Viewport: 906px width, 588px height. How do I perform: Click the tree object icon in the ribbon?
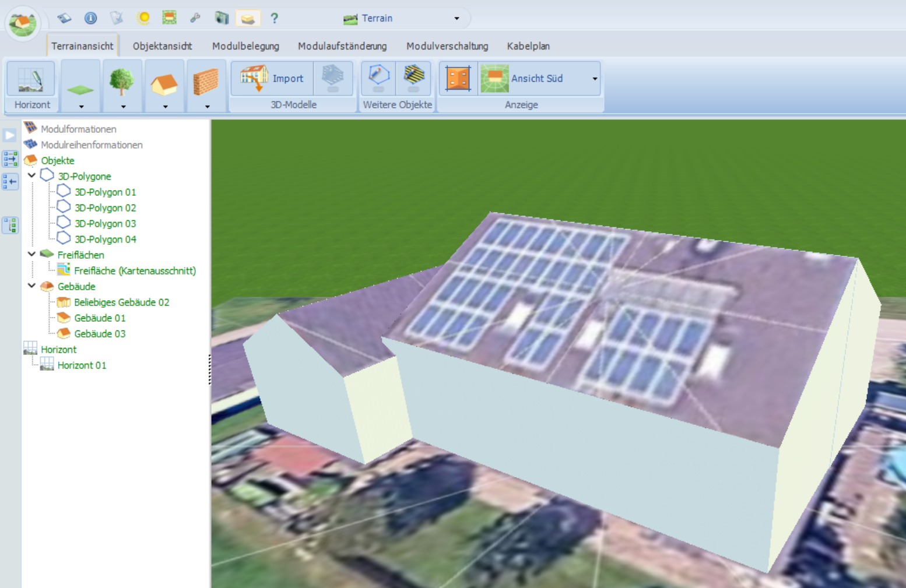point(122,80)
